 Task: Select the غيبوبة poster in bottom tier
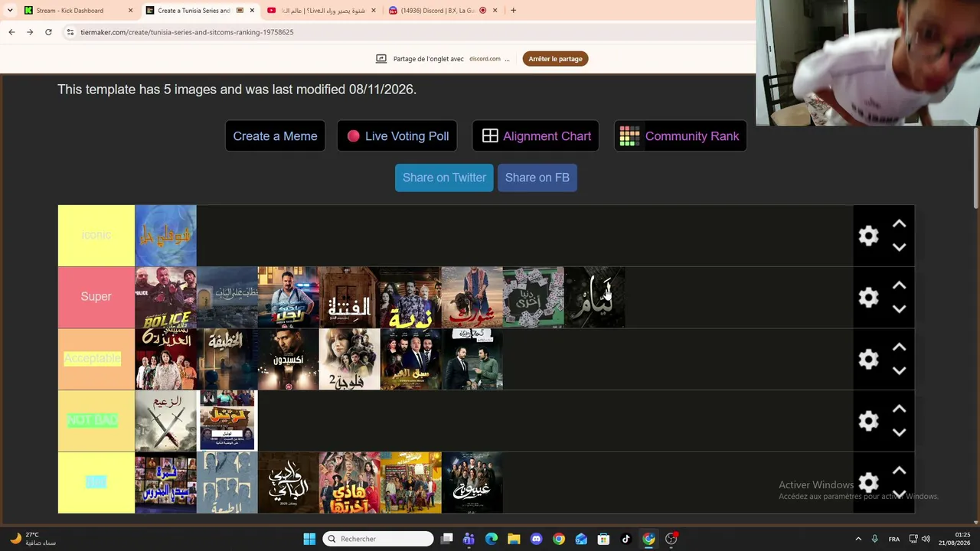472,482
